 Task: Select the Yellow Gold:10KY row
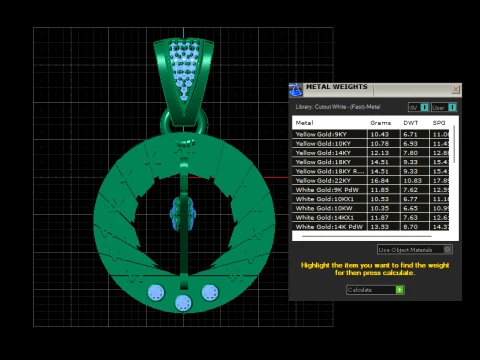point(371,144)
